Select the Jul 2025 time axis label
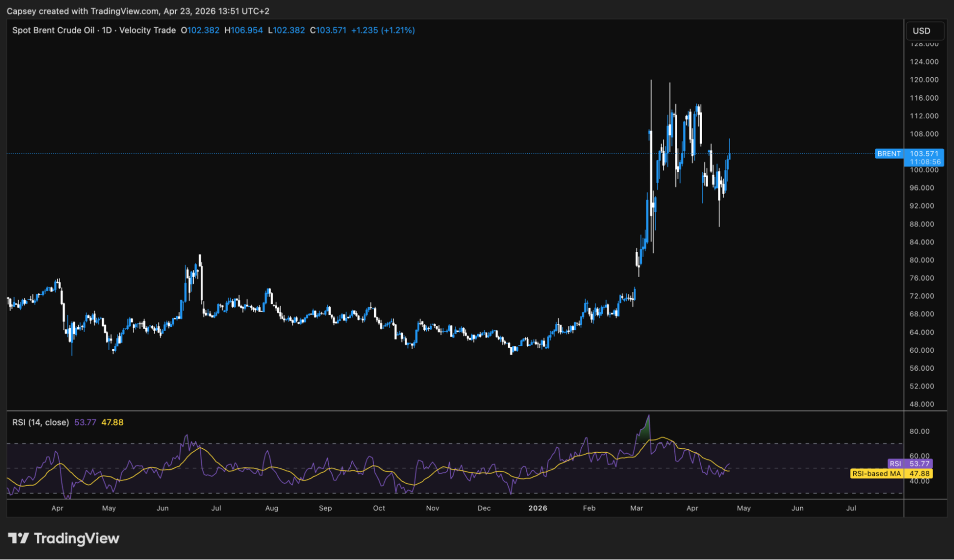 (216, 508)
